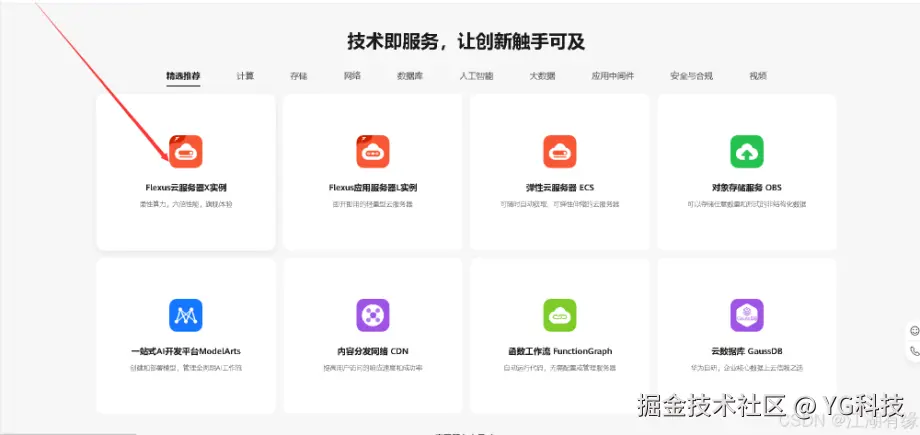Click the Flexus云服务器X实例 icon
Viewport: 920px width, 435px height.
point(186,151)
